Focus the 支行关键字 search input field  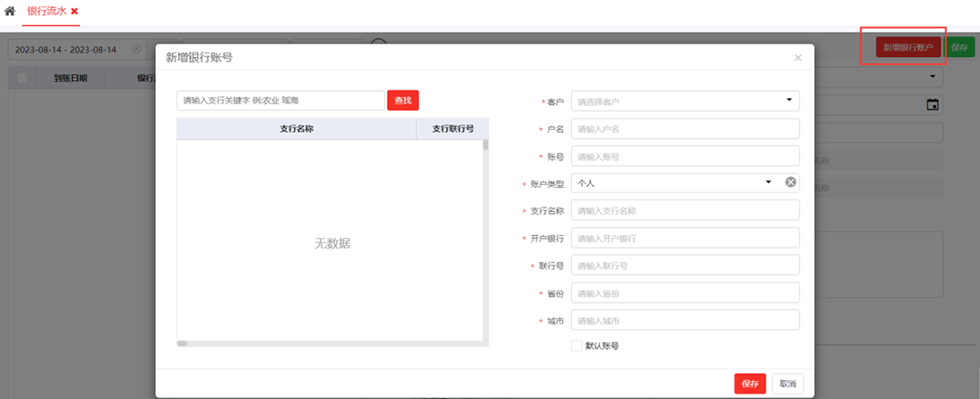(281, 101)
